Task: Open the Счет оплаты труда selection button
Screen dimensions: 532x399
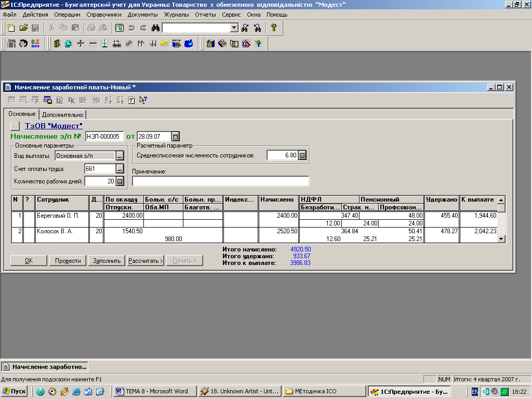Action: [119, 169]
